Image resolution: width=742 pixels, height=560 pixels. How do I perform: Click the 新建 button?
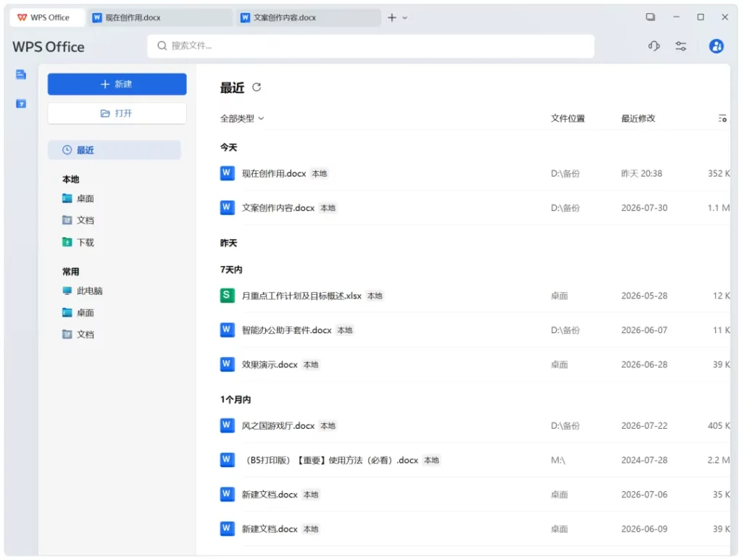117,84
